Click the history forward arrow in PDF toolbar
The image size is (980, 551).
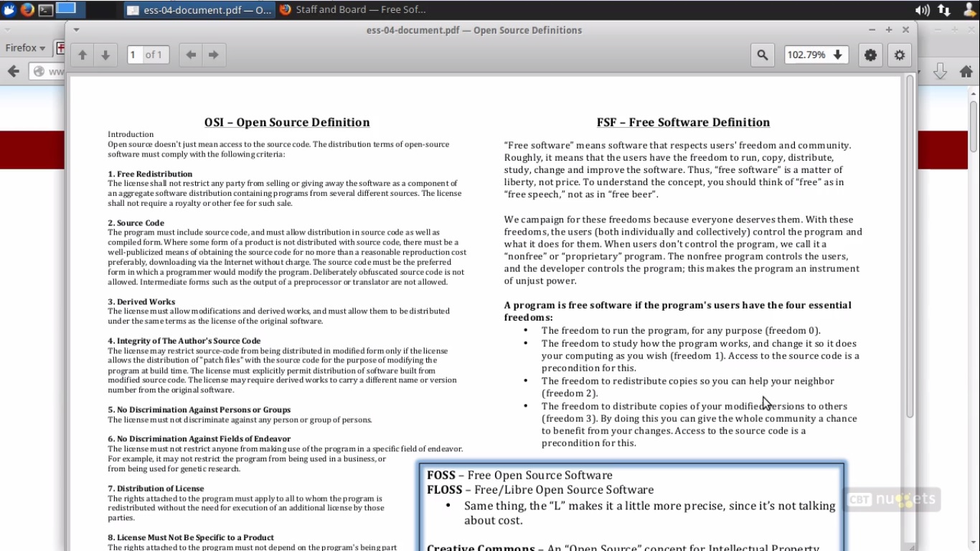coord(213,55)
